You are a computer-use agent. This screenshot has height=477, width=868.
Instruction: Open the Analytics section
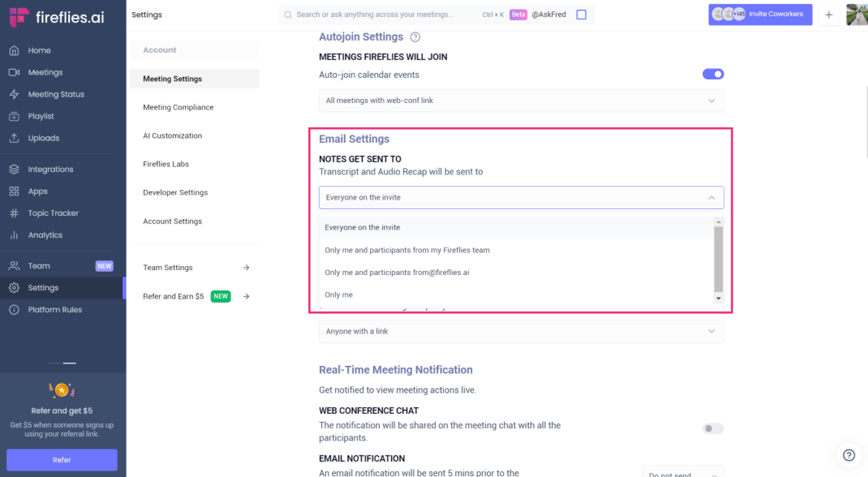(45, 234)
